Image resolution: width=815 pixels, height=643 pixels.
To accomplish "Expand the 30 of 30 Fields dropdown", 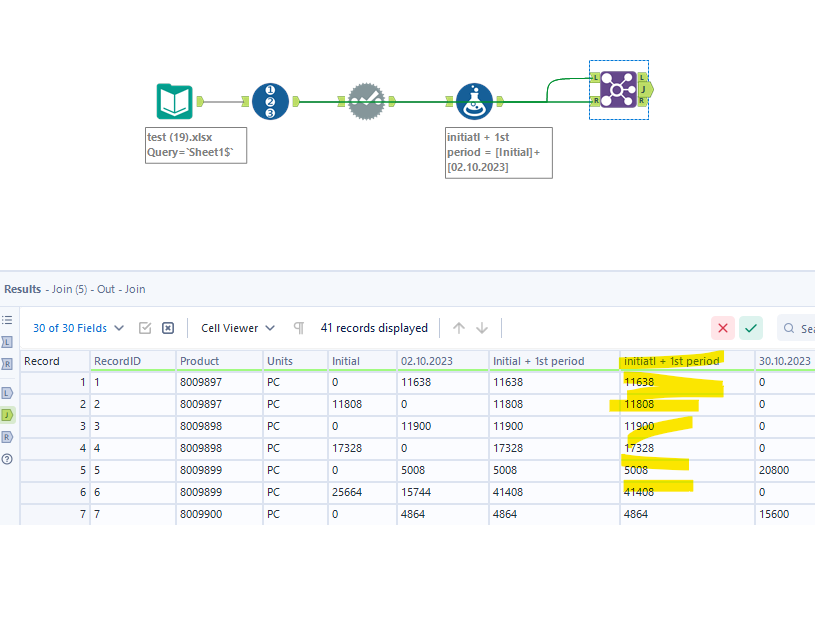I will click(x=76, y=328).
